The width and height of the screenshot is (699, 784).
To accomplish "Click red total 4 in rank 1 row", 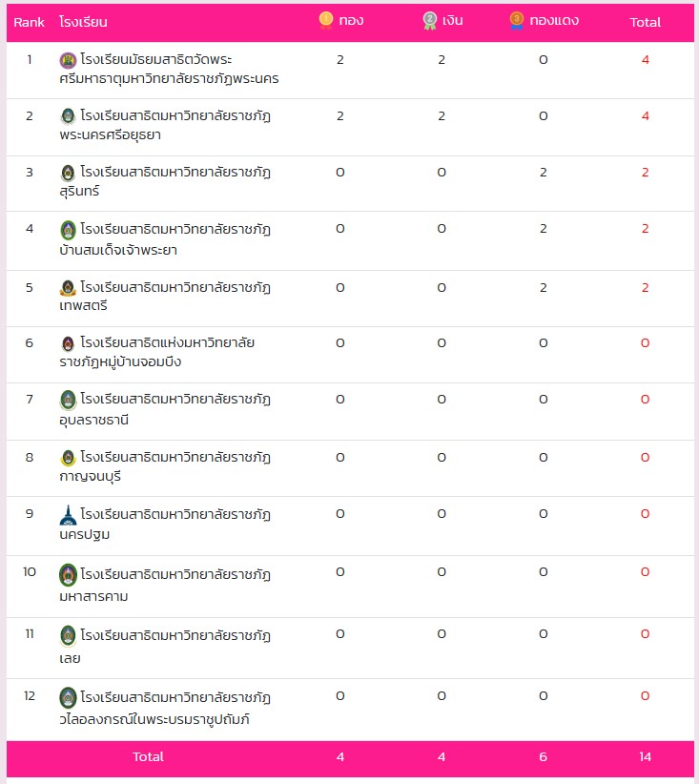I will (645, 60).
